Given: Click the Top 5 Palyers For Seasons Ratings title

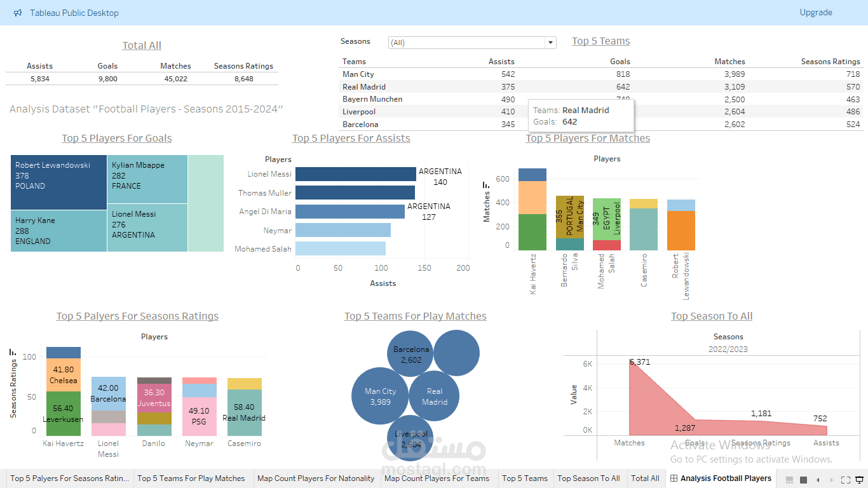Looking at the screenshot, I should point(137,316).
